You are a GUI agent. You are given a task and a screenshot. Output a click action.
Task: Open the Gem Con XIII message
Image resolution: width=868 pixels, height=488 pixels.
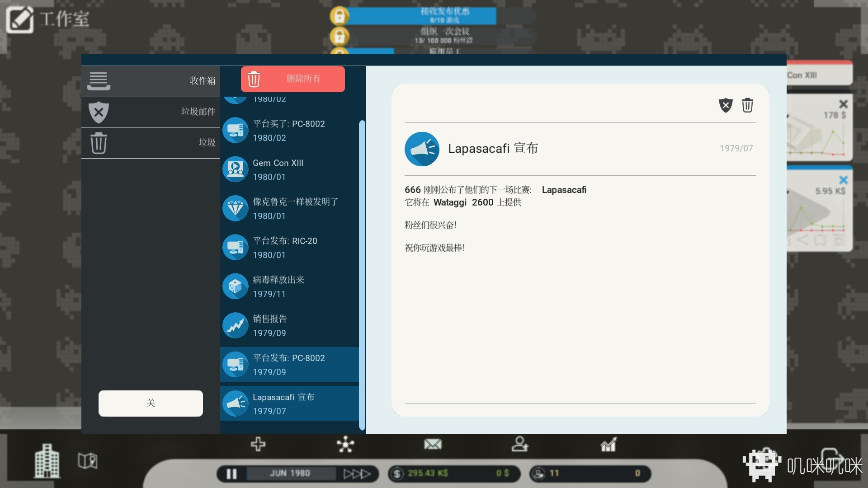tap(289, 169)
